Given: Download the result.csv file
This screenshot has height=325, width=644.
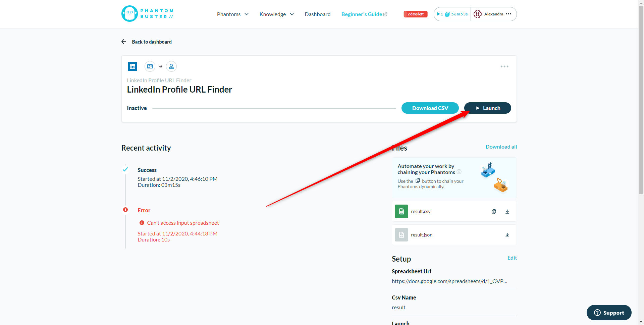Looking at the screenshot, I should click(x=507, y=211).
